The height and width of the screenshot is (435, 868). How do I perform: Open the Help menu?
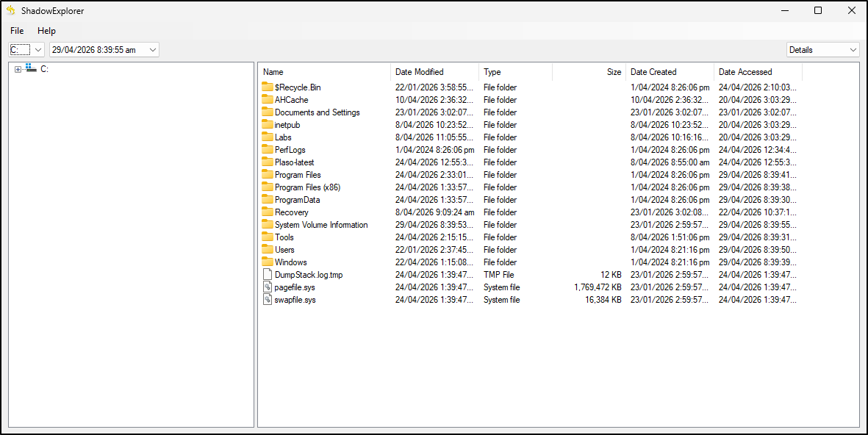point(46,31)
